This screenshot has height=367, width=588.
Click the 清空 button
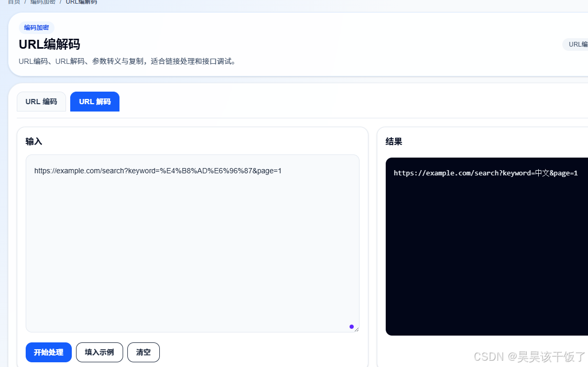click(144, 352)
